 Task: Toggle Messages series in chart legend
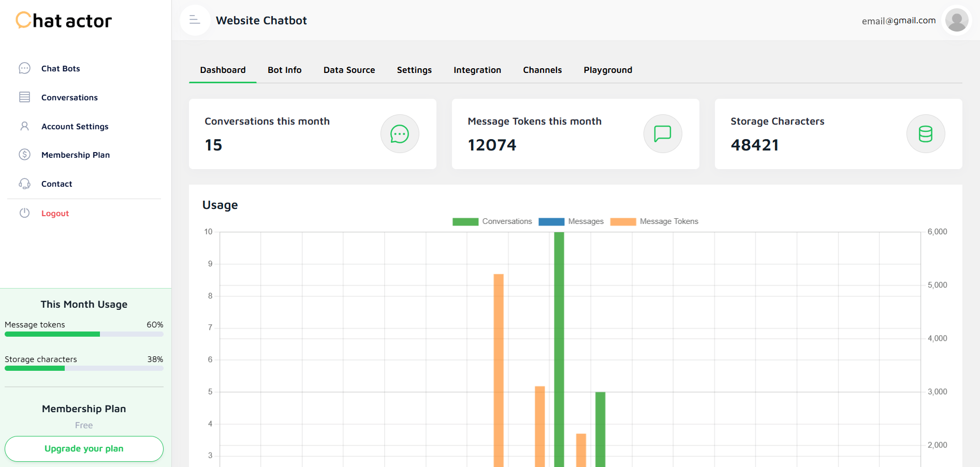pos(571,221)
